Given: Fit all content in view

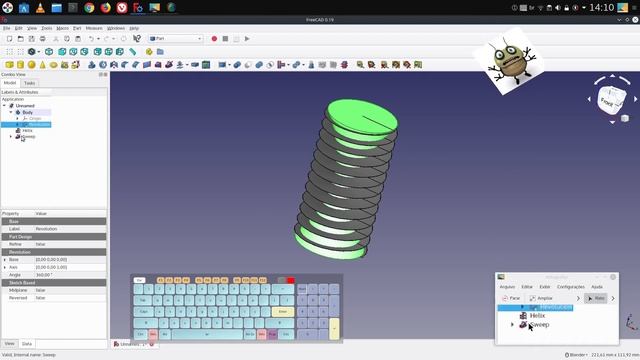Looking at the screenshot, I should coord(9,51).
